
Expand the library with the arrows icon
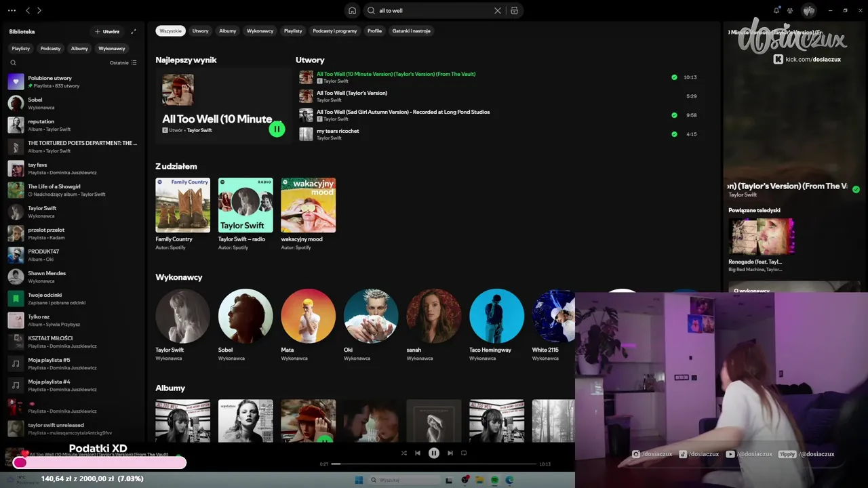(x=134, y=31)
